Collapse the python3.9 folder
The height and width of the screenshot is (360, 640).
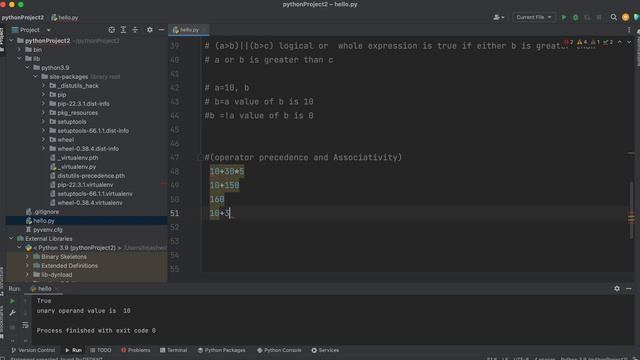[x=27, y=68]
